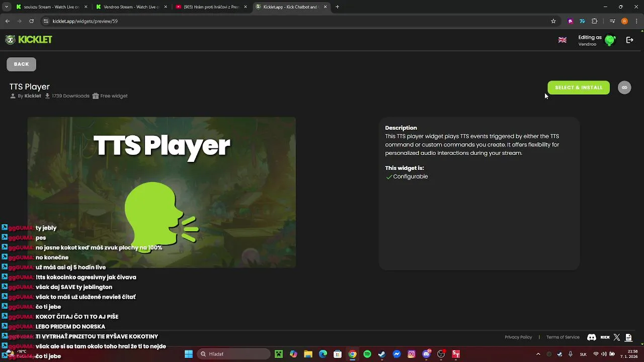The height and width of the screenshot is (362, 644).
Task: Open the X (Twitter) footer icon
Action: pos(617,337)
